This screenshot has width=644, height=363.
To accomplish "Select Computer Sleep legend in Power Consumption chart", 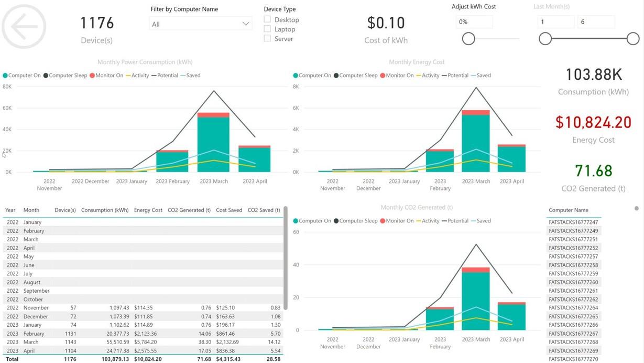I will tap(65, 76).
